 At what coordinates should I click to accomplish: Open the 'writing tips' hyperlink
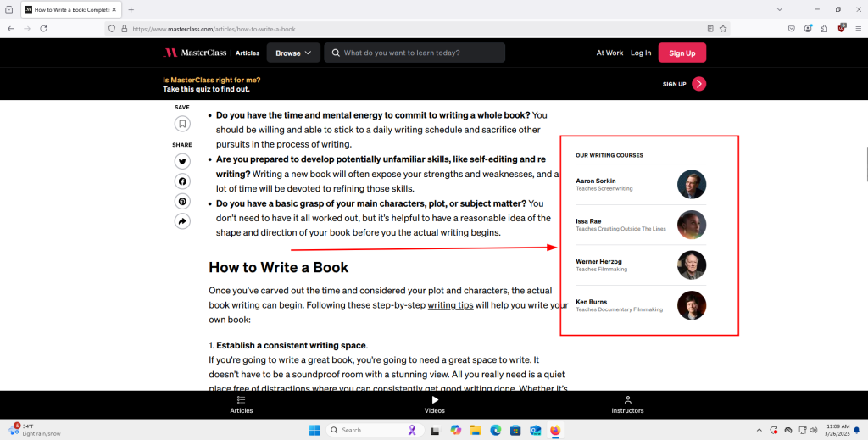pos(450,305)
